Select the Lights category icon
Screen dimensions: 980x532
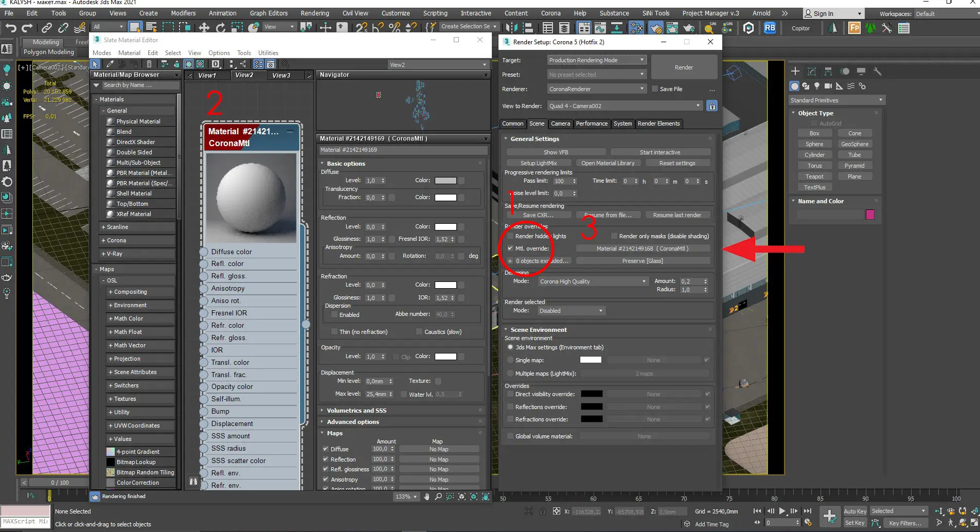coord(817,86)
